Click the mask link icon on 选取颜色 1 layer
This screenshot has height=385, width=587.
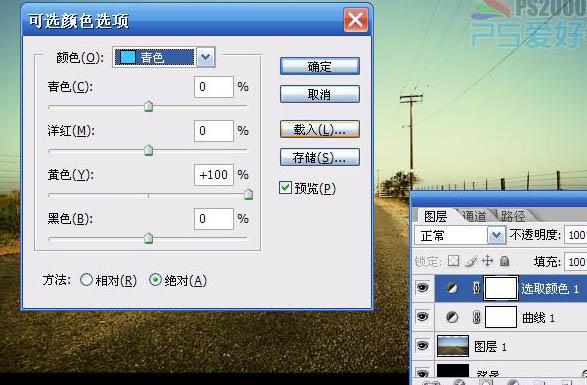click(476, 288)
